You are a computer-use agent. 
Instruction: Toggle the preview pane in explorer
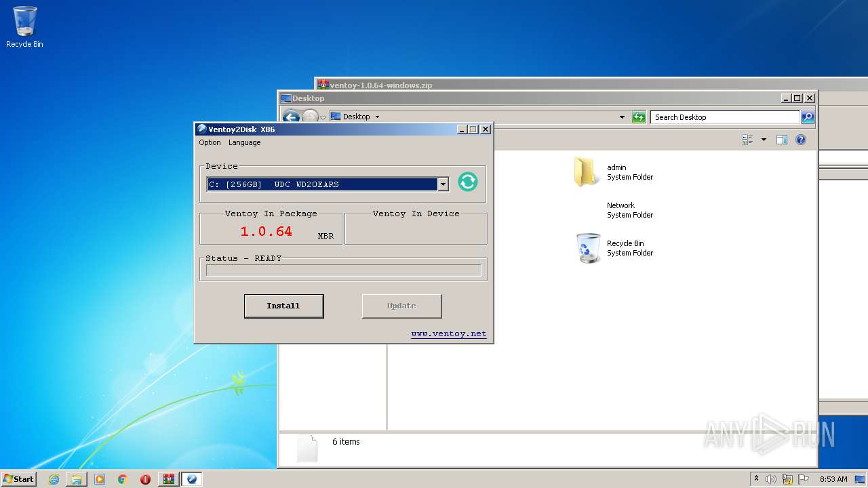[x=781, y=140]
